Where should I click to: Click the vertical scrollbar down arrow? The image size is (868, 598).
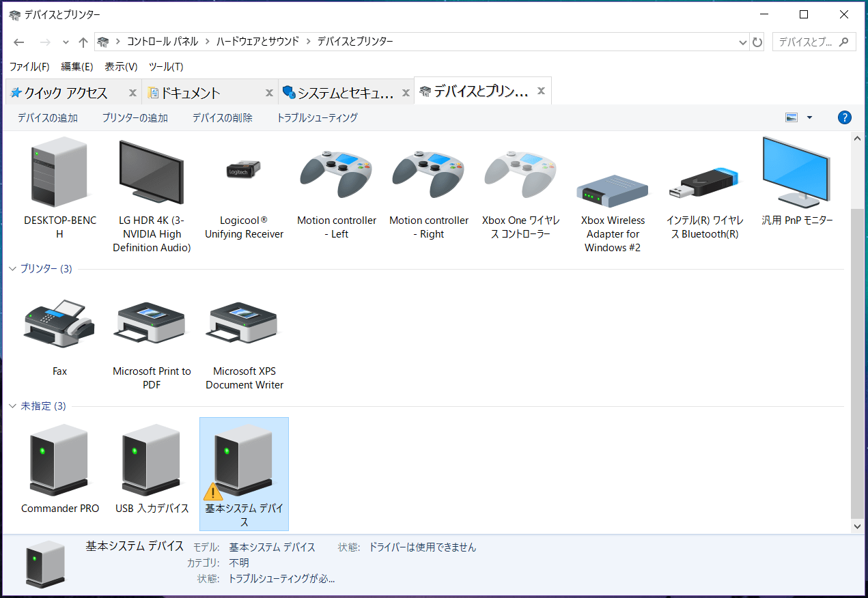point(858,526)
